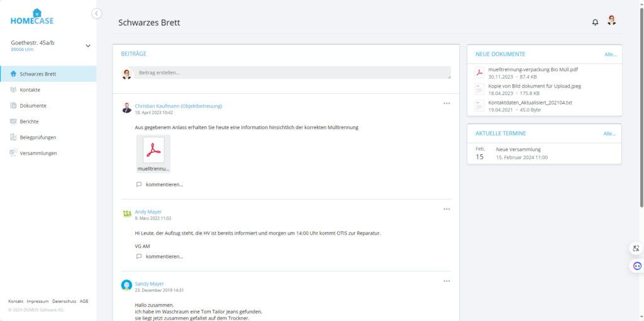Open options menu on Sandy Mayer's post

[447, 281]
